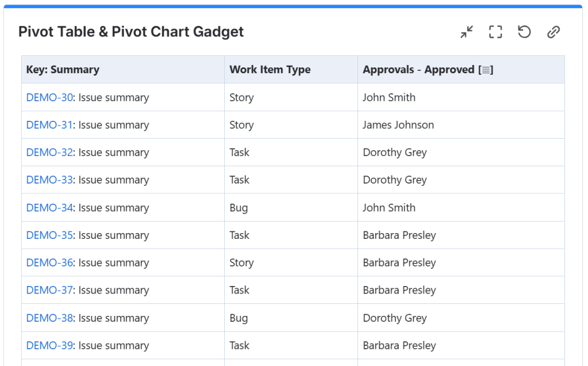588x366 pixels.
Task: Open the DEMO-32 issue link
Action: pos(49,153)
